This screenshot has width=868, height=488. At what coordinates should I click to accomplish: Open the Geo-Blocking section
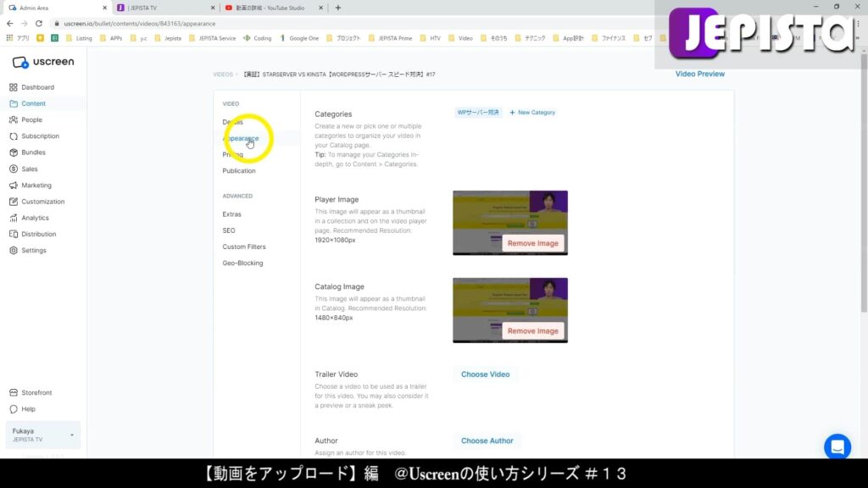tap(242, 263)
